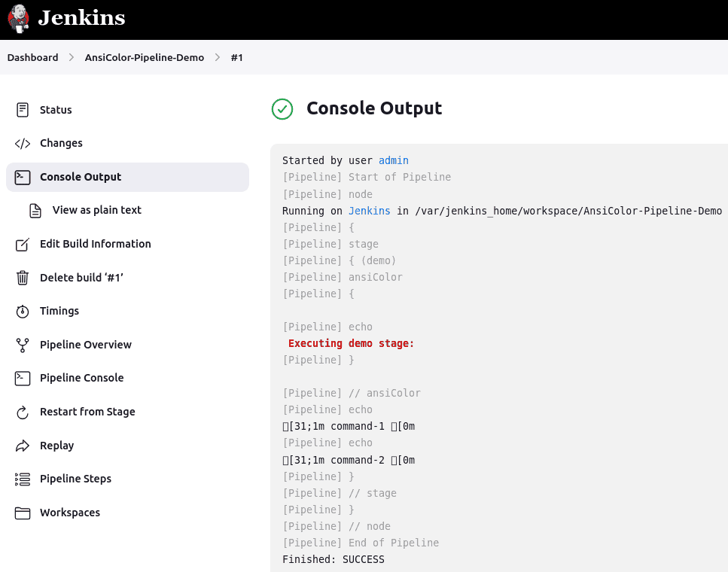Click the Pipeline Overview branch icon
This screenshot has height=572, width=728.
pyautogui.click(x=23, y=345)
